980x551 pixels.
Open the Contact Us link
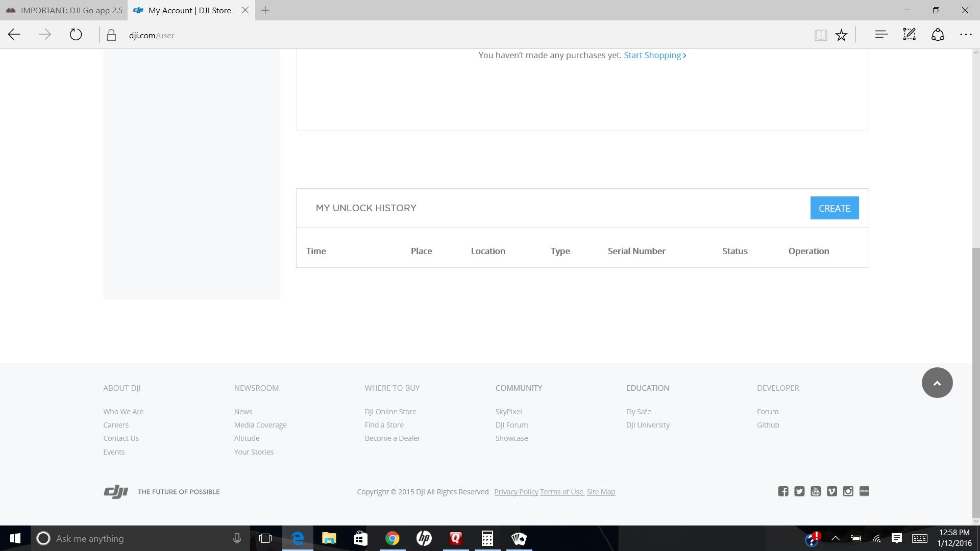tap(121, 438)
